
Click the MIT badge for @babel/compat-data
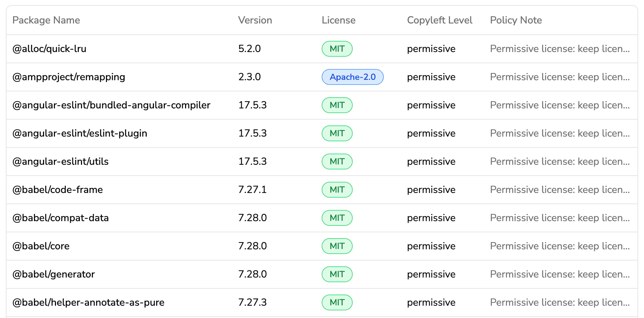pos(337,218)
